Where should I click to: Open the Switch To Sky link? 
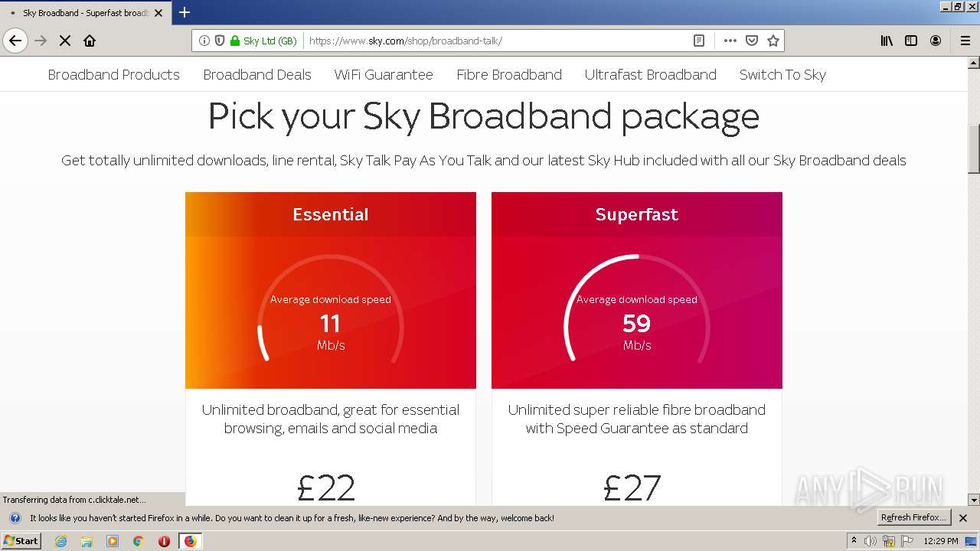pyautogui.click(x=782, y=74)
